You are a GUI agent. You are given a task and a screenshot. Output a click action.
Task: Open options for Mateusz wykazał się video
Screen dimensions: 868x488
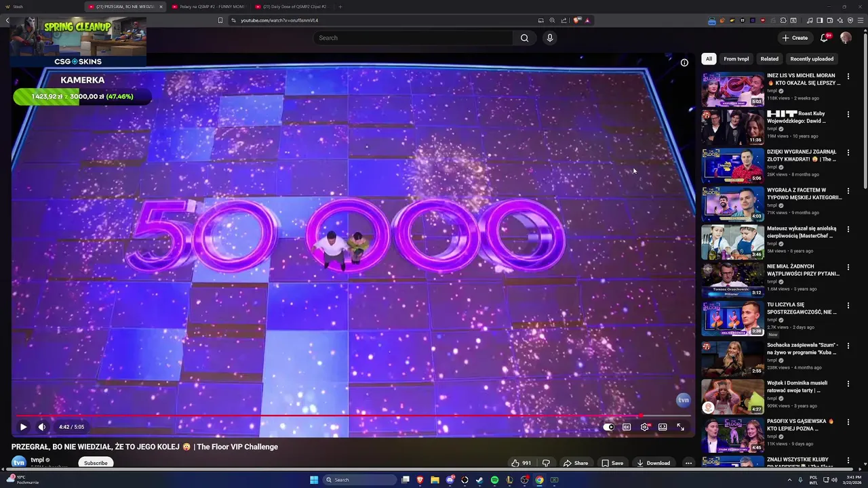pyautogui.click(x=848, y=230)
